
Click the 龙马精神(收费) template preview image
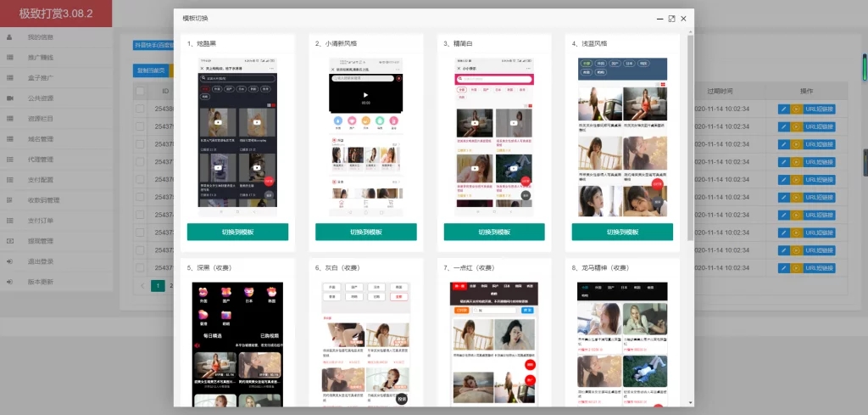click(622, 345)
